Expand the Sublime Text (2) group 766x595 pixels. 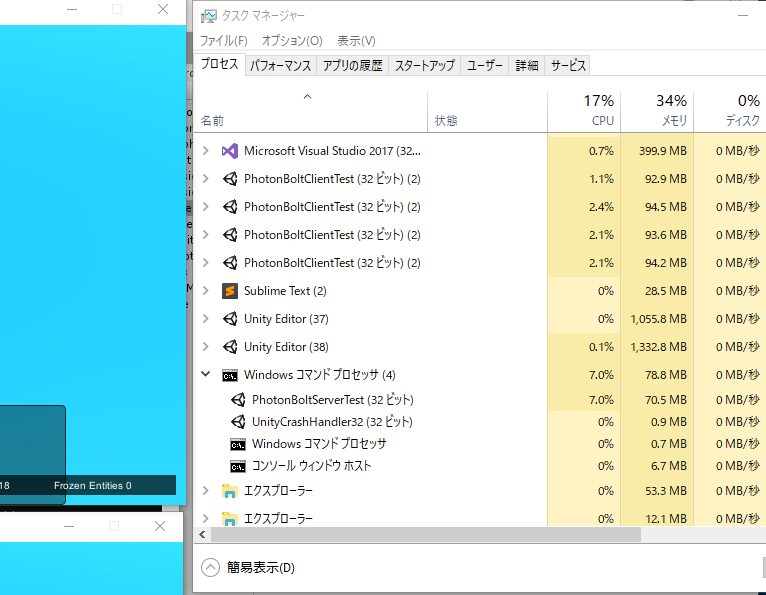tap(206, 291)
